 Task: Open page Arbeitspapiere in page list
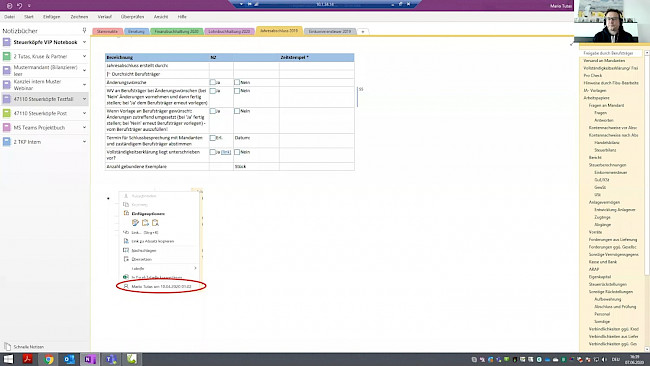596,98
